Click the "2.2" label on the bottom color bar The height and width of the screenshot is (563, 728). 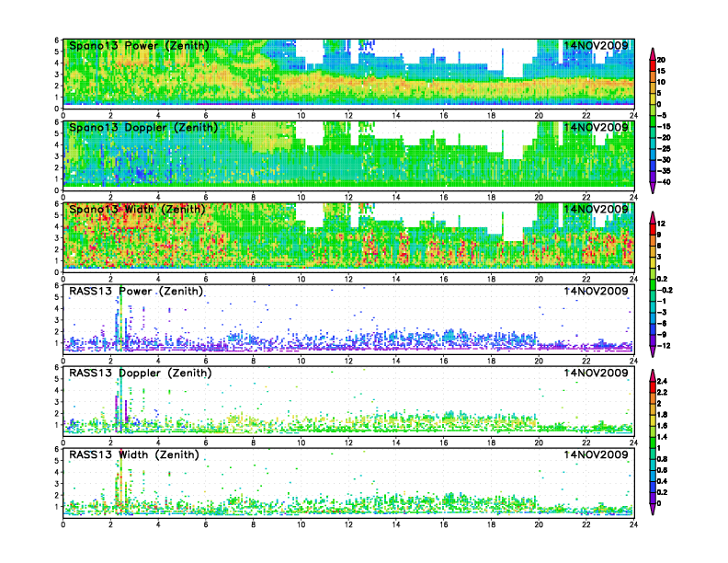pos(662,393)
